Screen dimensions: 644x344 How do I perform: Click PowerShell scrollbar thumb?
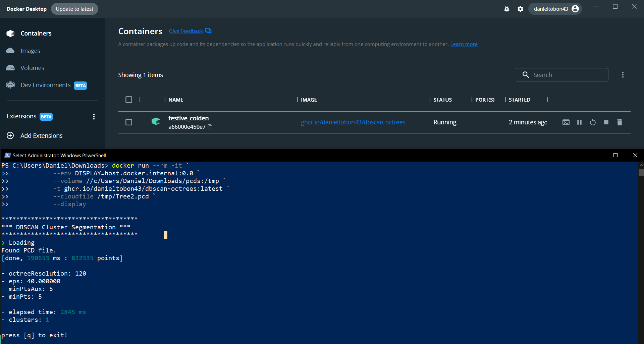(641, 172)
